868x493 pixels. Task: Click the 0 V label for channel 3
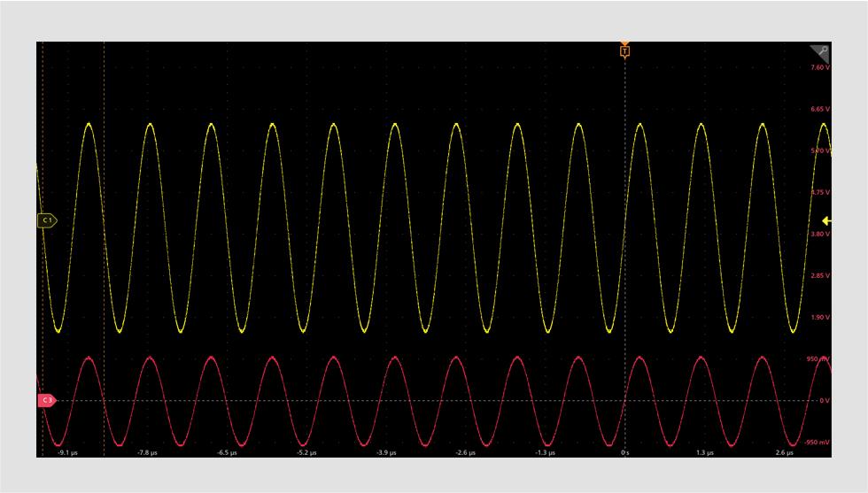pyautogui.click(x=823, y=400)
